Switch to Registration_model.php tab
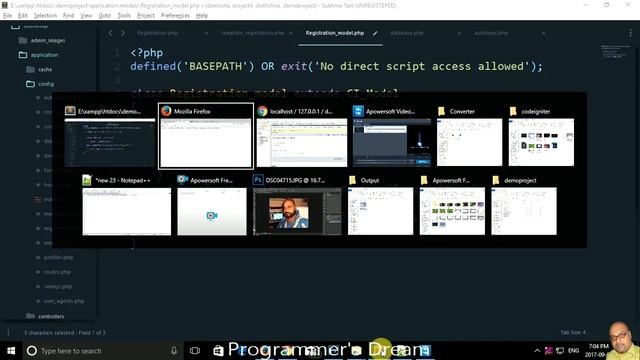This screenshot has width=640, height=360. (335, 33)
